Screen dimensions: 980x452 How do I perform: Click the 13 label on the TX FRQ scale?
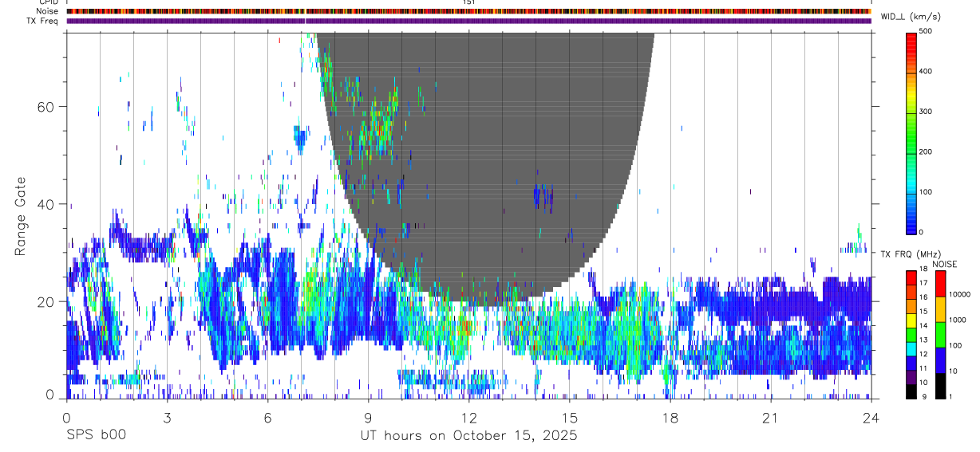point(924,340)
